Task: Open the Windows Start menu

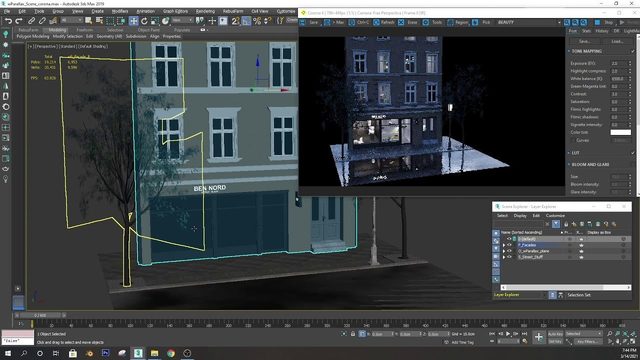Action: point(8,353)
